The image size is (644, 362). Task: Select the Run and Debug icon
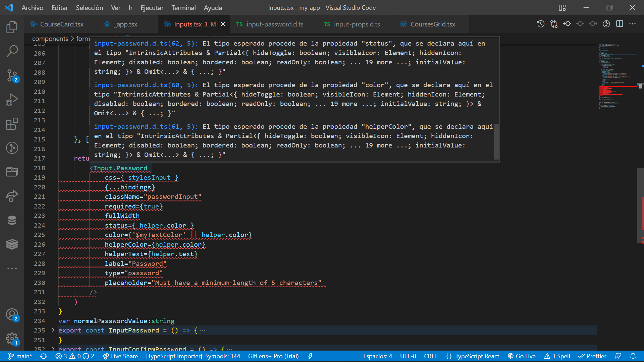pyautogui.click(x=12, y=100)
